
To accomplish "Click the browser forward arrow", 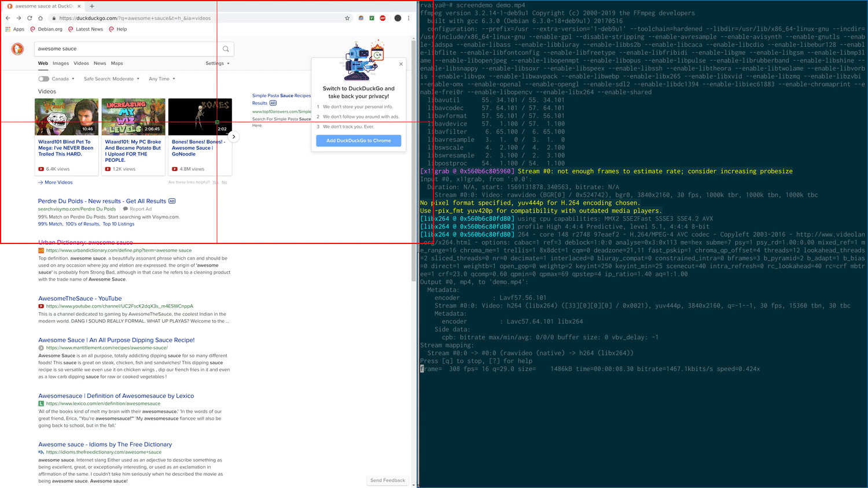I will point(19,18).
